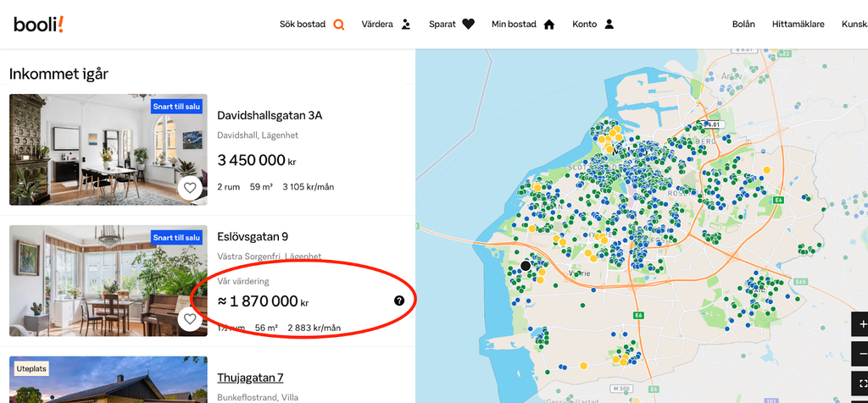Click the Inkommet igår heading
This screenshot has height=403, width=868.
(58, 74)
